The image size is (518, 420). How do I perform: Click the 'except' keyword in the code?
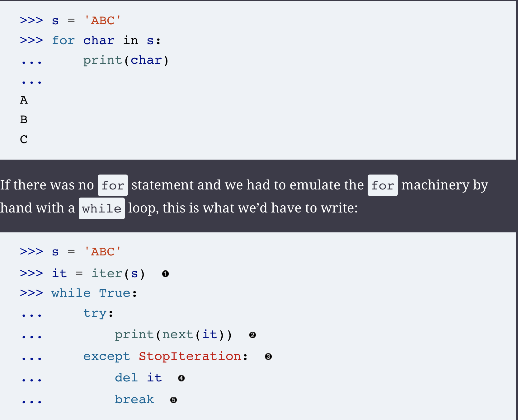coord(106,356)
